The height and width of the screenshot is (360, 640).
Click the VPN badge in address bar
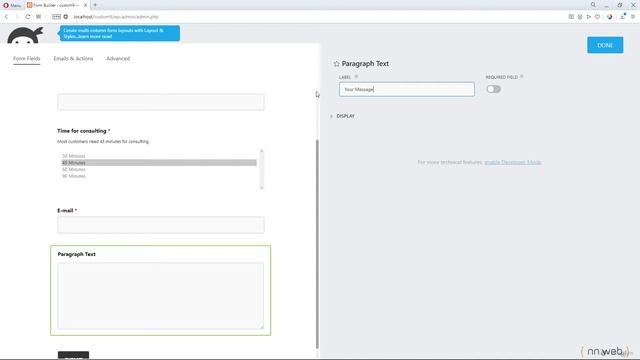tap(56, 17)
